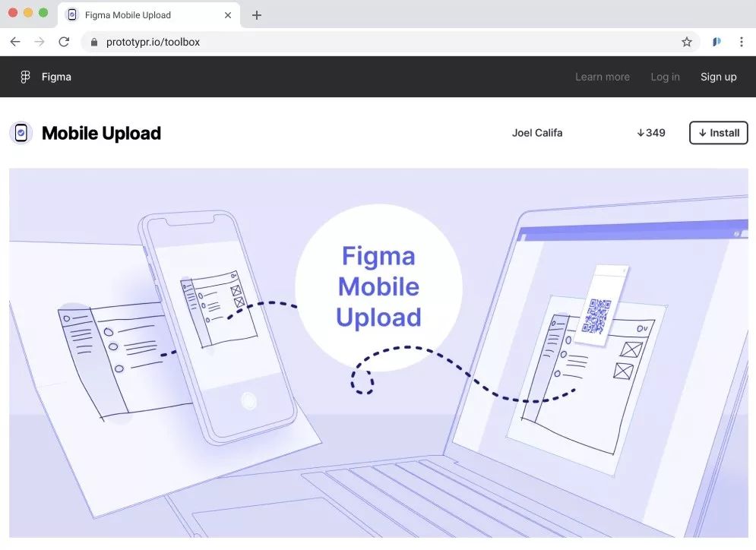Close the Figma Mobile Upload tab
The height and width of the screenshot is (550, 756).
pos(228,15)
